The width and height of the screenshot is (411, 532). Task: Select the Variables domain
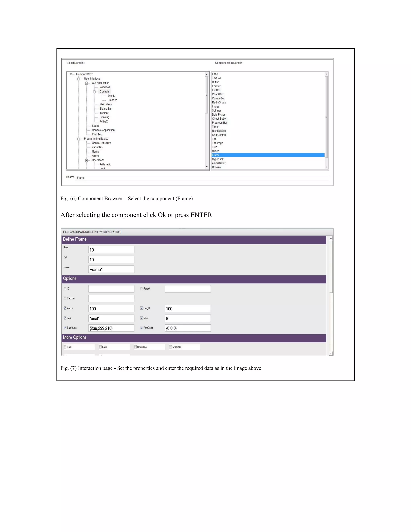point(97,147)
